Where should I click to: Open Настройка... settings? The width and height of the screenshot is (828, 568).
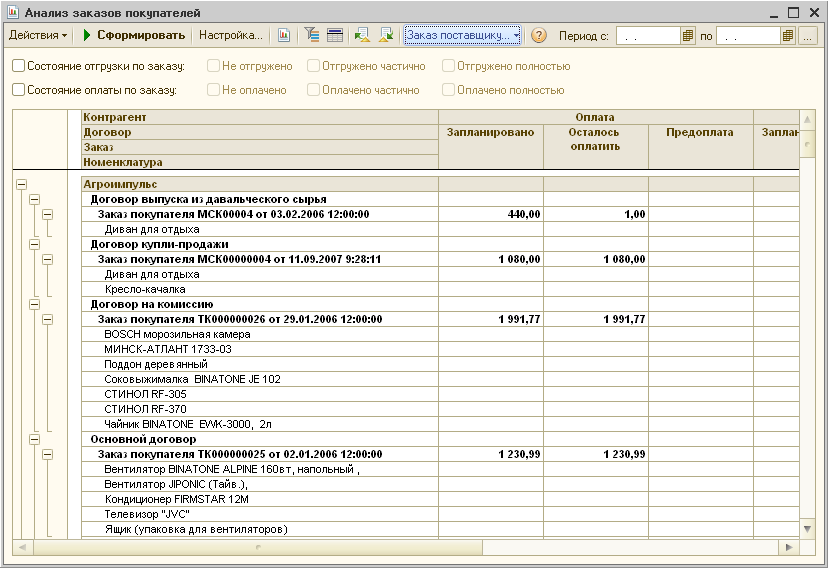pyautogui.click(x=230, y=35)
